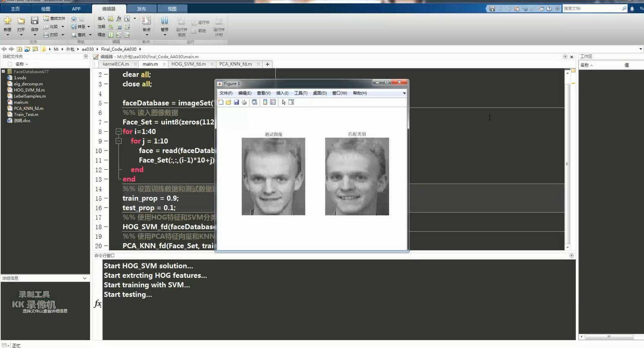Click the Open (打开) folder icon

21,20
